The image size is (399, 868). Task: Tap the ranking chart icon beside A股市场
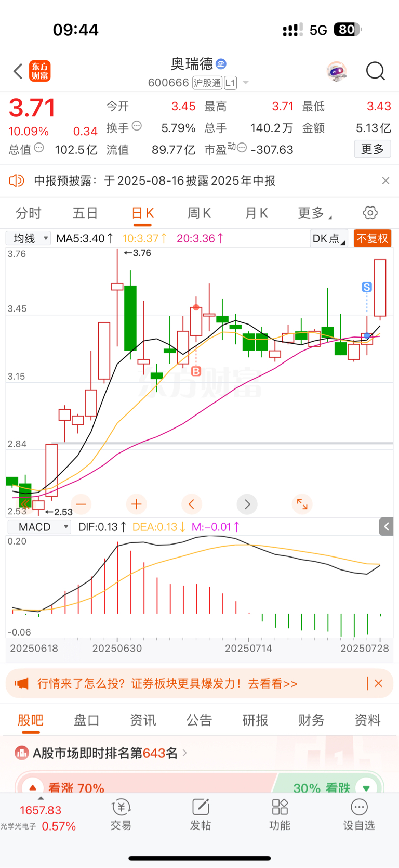pos(22,753)
